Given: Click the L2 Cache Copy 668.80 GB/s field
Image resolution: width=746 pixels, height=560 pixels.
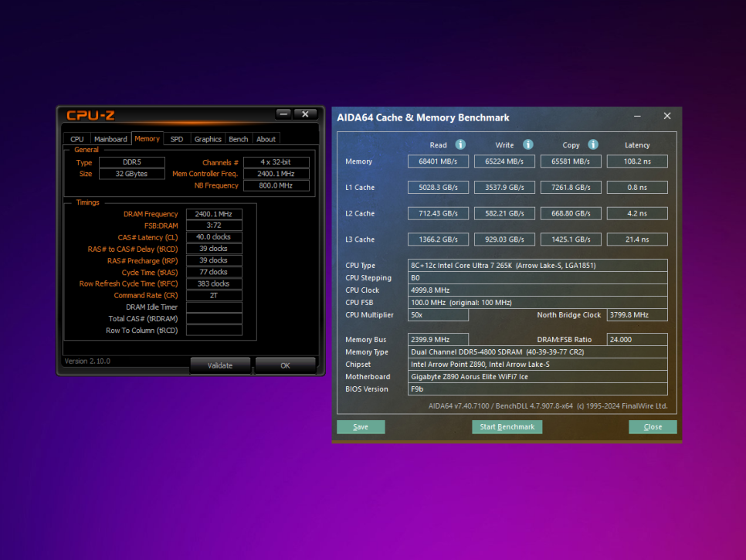Looking at the screenshot, I should [571, 213].
